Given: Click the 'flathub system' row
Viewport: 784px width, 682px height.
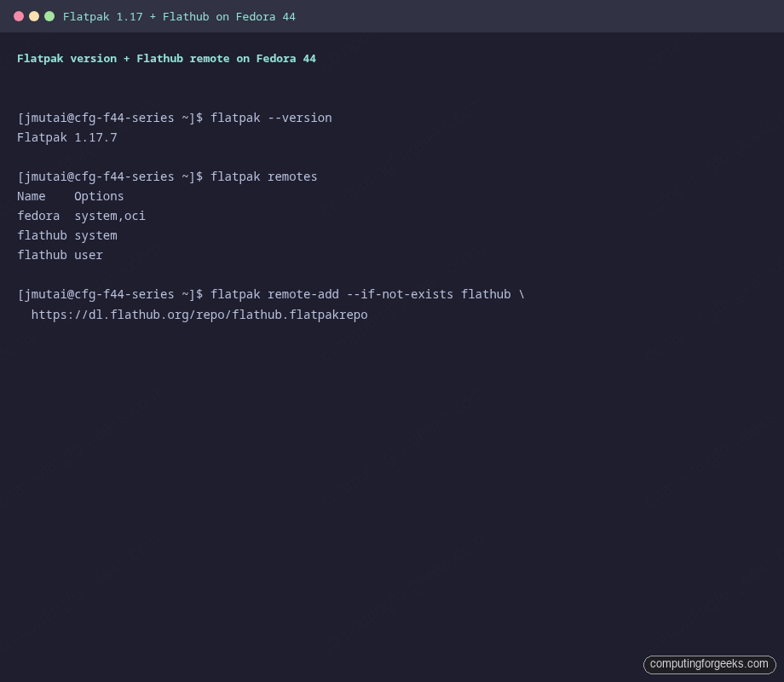Looking at the screenshot, I should click(67, 235).
